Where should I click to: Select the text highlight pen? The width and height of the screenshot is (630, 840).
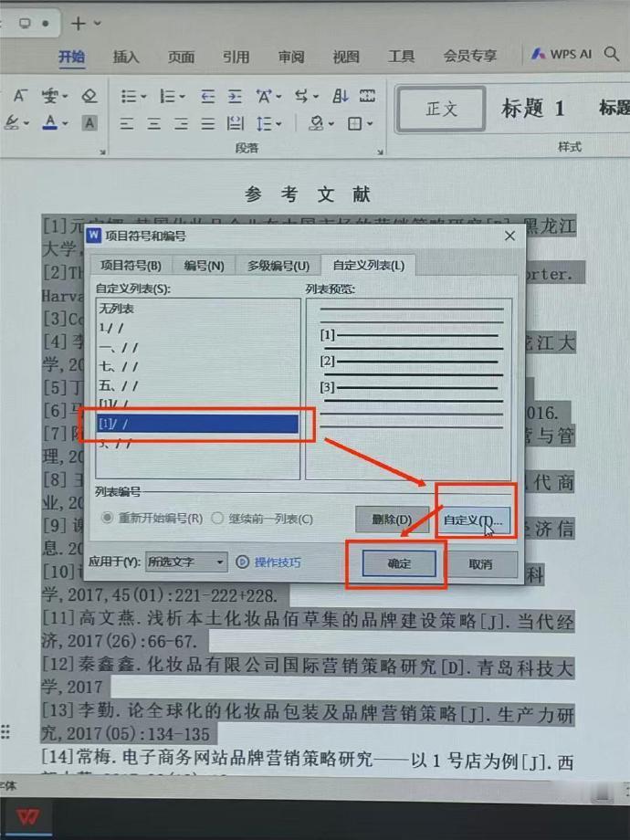12,123
